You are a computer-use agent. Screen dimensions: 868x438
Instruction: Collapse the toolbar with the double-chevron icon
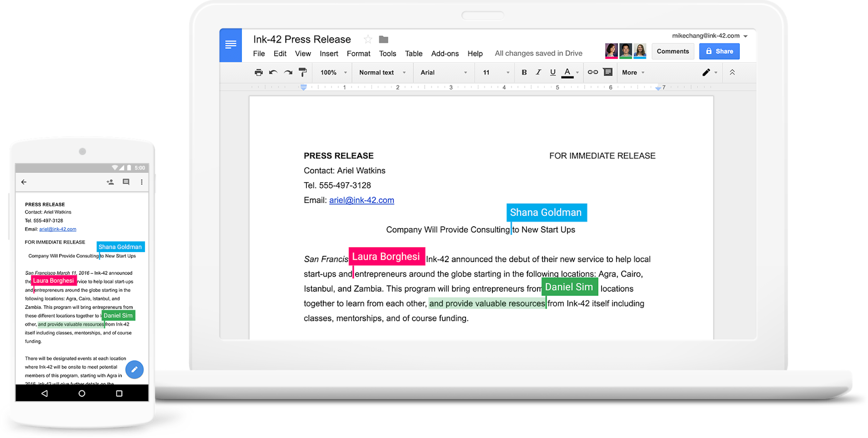click(733, 72)
